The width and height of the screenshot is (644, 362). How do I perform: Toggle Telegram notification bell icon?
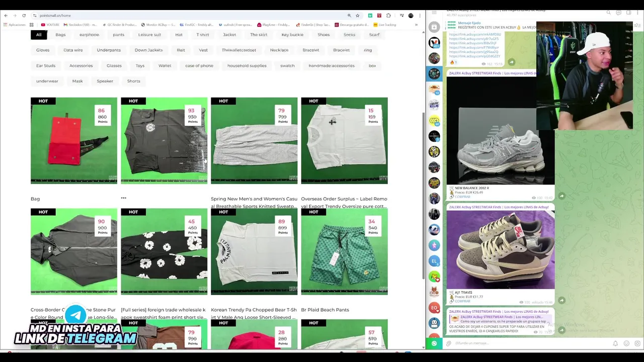click(615, 343)
